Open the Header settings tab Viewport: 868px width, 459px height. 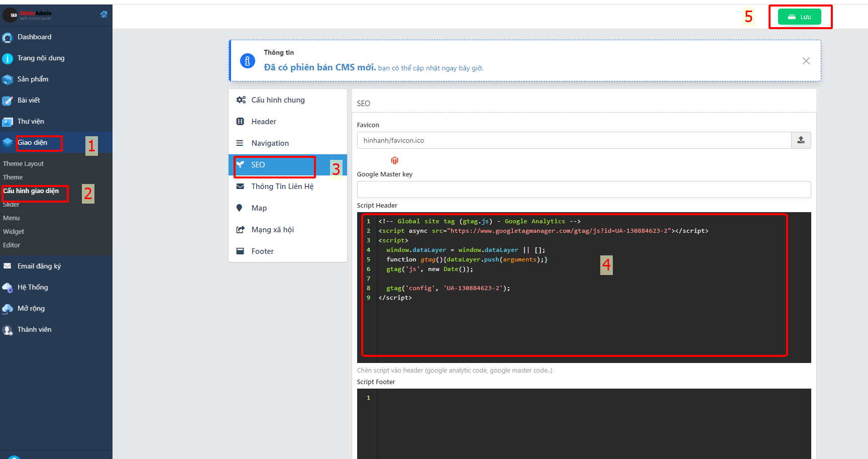click(x=288, y=122)
